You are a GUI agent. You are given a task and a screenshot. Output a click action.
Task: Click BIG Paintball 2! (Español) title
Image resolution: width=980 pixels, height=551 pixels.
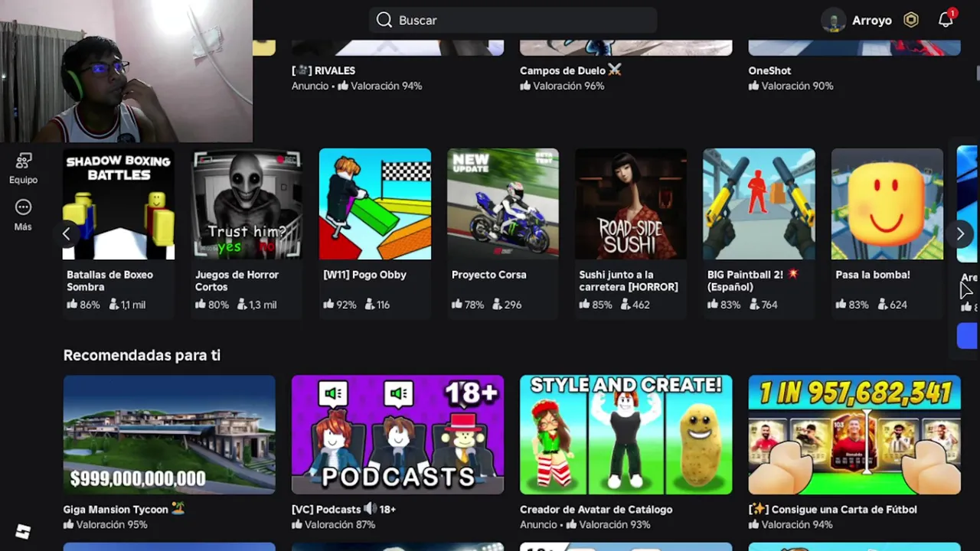753,281
